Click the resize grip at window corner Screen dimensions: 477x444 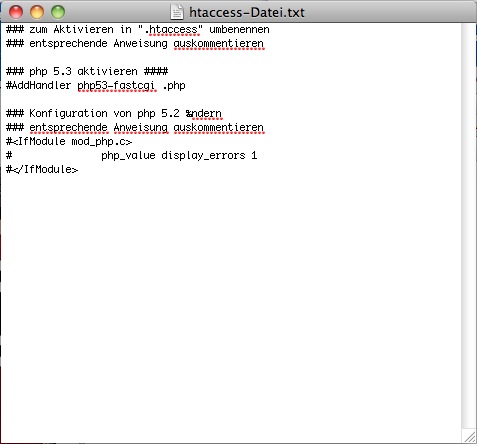(x=469, y=436)
